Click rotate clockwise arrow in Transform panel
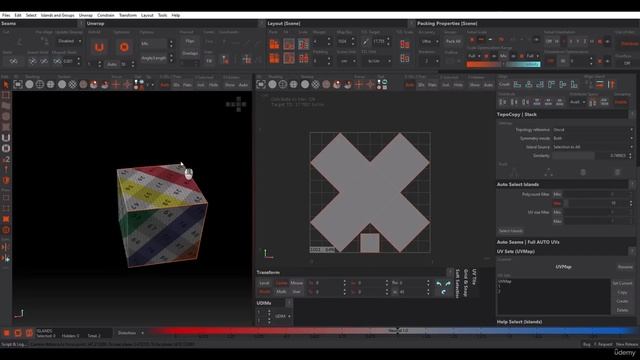Image resolution: width=640 pixels, height=360 pixels. point(448,284)
